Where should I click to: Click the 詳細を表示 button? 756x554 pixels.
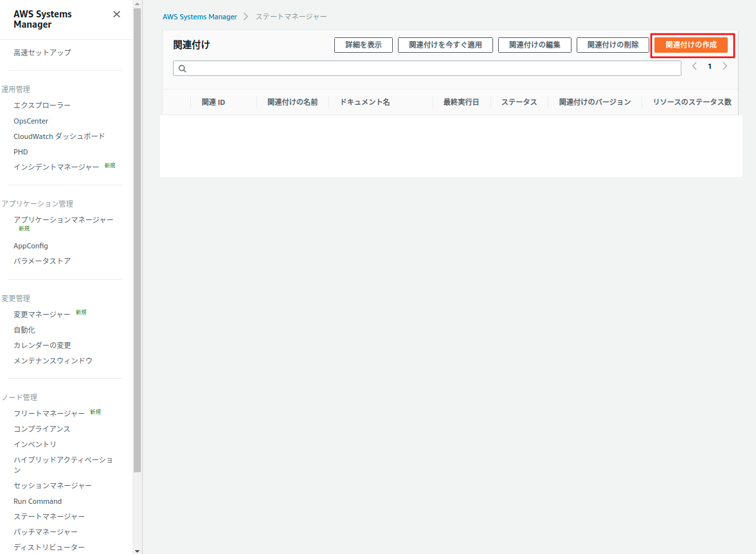(363, 45)
